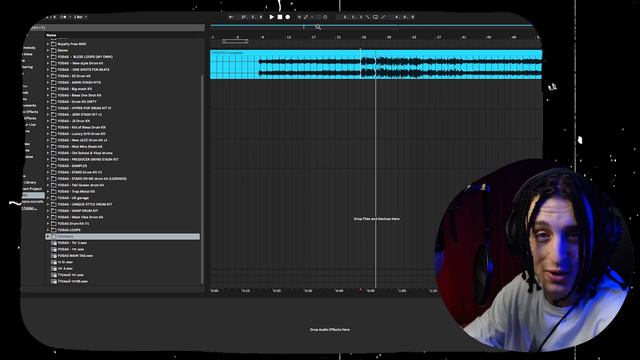Click bar 17 on the timeline ruler
Image resolution: width=640 pixels, height=360 pixels.
pyautogui.click(x=313, y=37)
